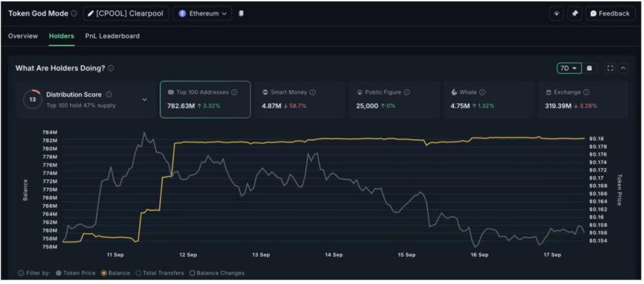644x284 pixels.
Task: Click the Feedback button
Action: tap(610, 13)
